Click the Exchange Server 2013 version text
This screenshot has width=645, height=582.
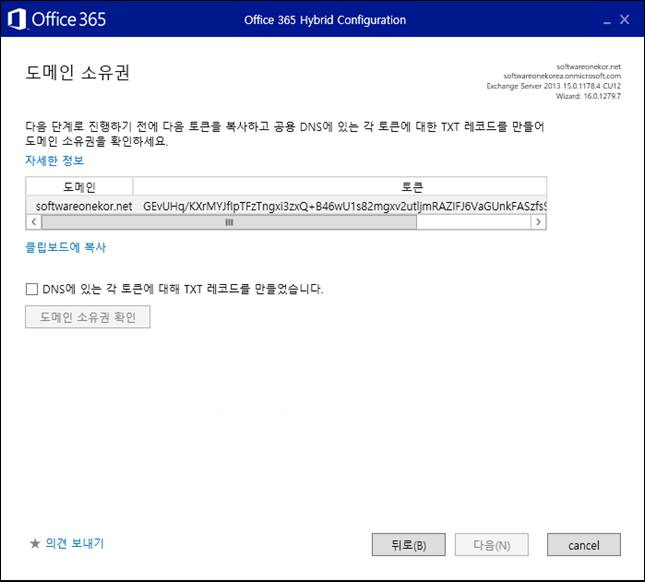553,86
